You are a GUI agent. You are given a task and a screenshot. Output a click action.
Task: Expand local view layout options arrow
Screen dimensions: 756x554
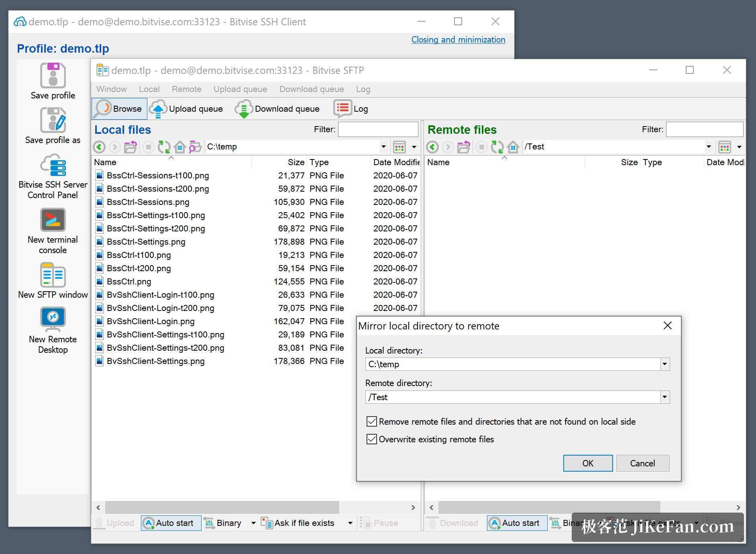(x=414, y=147)
